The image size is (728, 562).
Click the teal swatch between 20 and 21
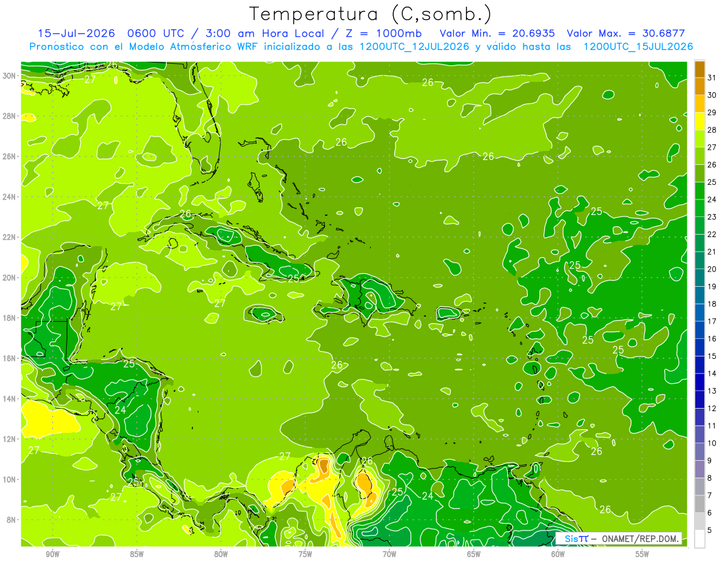point(699,260)
